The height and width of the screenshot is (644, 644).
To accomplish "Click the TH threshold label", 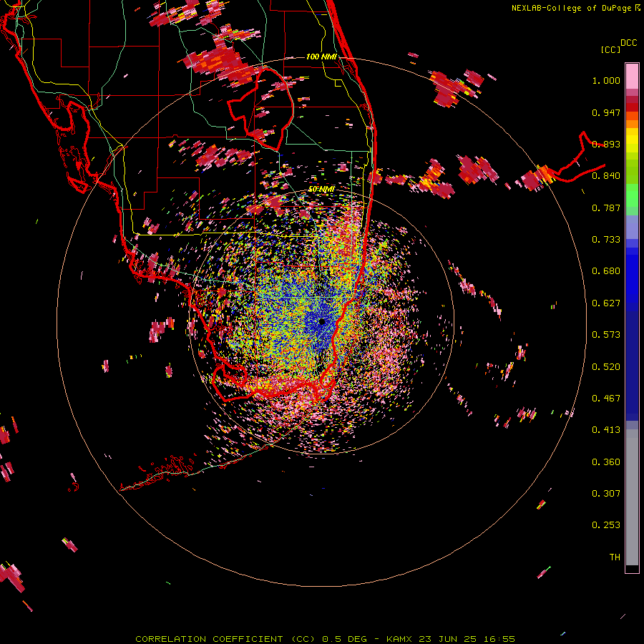I will (x=615, y=557).
